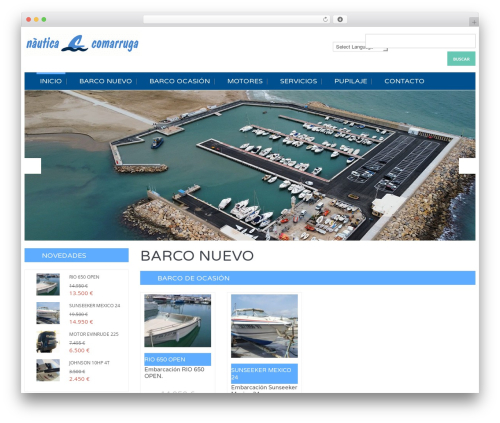
Task: Open Sunseeker Mexico 24 thumbnail in Novedades
Action: pos(48,313)
